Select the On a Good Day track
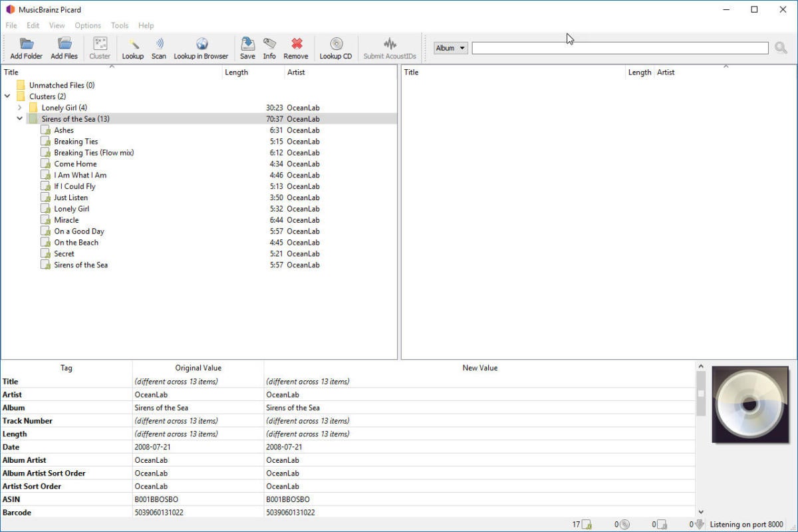The image size is (798, 532). click(x=79, y=231)
